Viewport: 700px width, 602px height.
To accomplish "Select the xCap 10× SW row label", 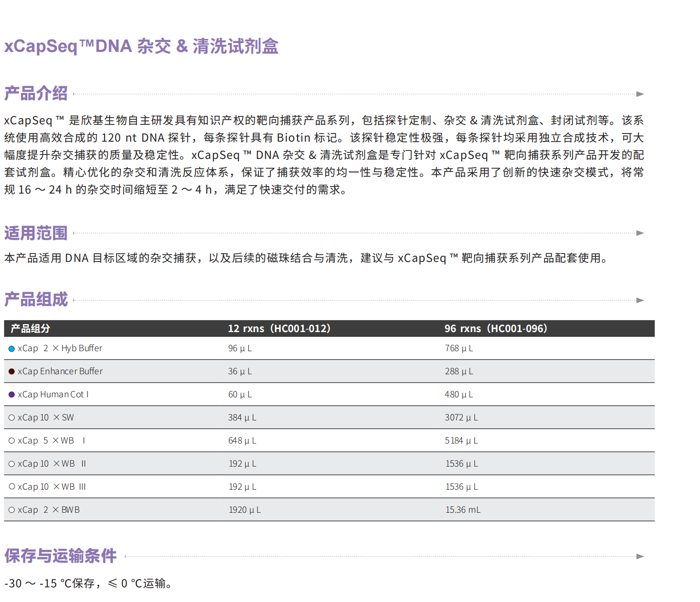I will (x=46, y=417).
